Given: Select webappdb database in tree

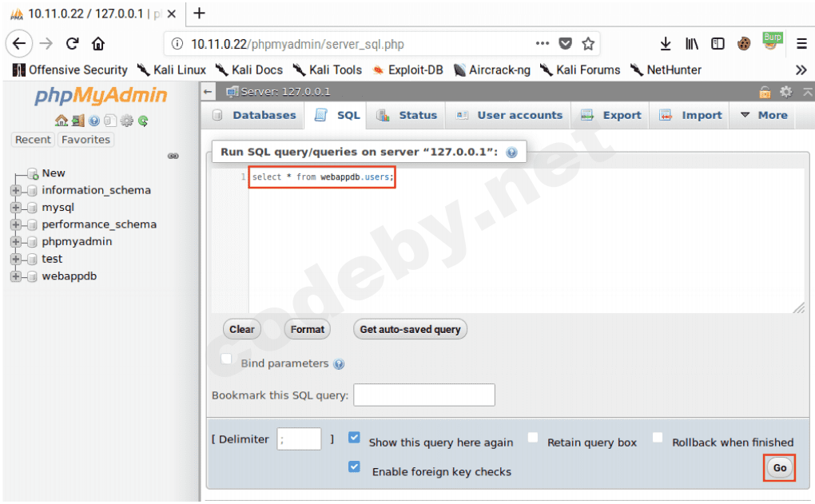Looking at the screenshot, I should 70,276.
